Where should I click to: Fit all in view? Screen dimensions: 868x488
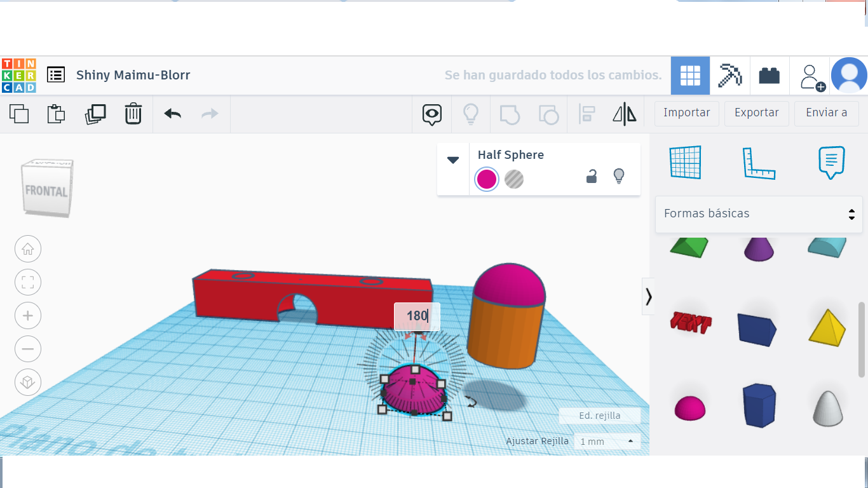click(x=28, y=283)
